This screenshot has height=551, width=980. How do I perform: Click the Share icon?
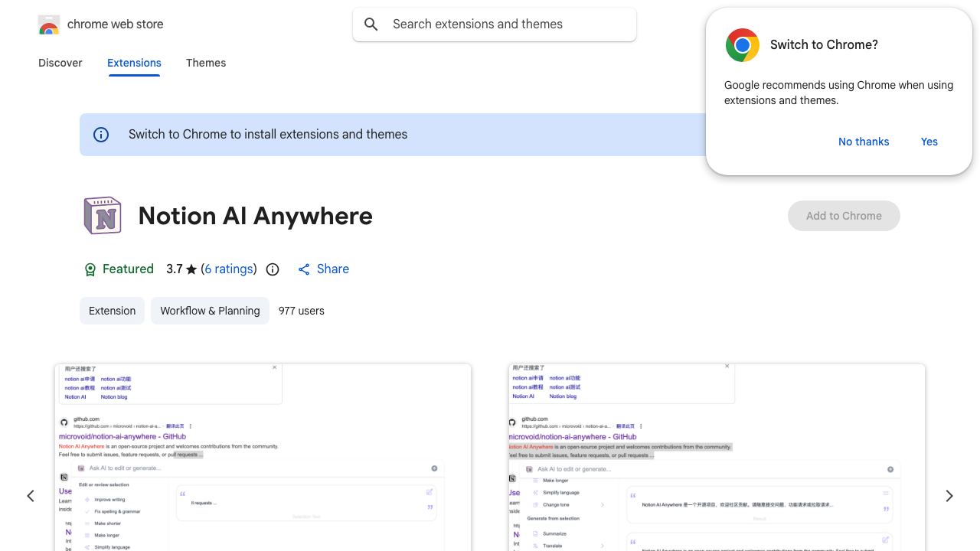coord(304,269)
